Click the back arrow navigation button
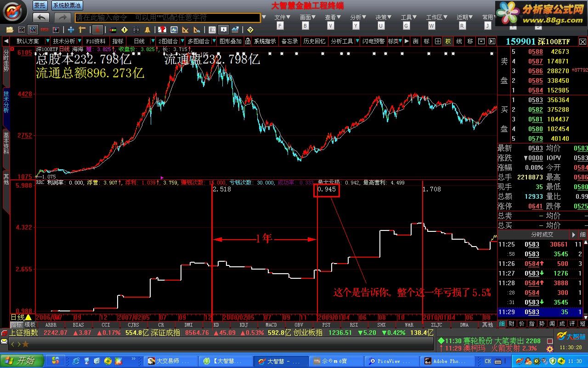588x368 pixels. pyautogui.click(x=41, y=17)
